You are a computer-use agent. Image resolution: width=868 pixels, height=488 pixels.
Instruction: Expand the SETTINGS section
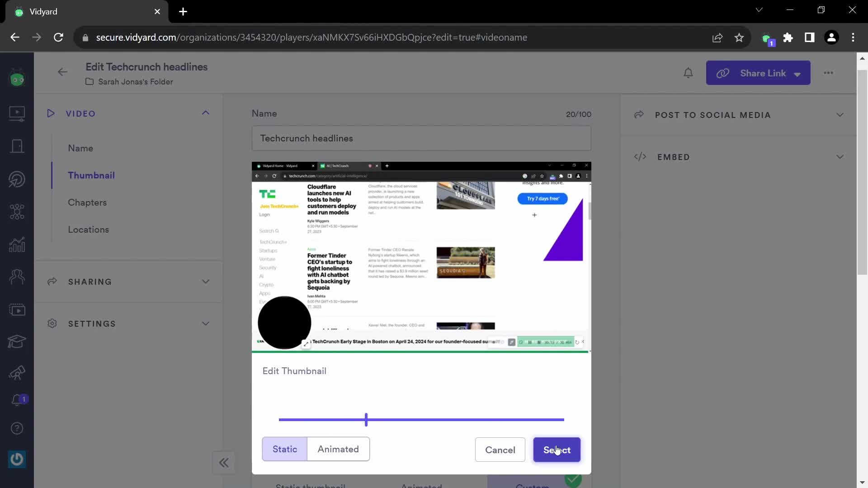pyautogui.click(x=206, y=324)
